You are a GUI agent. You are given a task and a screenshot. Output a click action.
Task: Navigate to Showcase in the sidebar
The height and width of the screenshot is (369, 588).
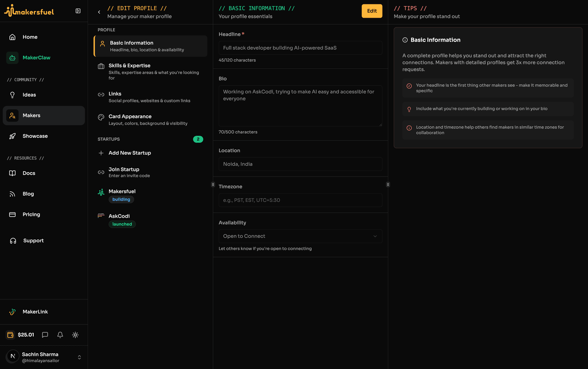pos(44,136)
